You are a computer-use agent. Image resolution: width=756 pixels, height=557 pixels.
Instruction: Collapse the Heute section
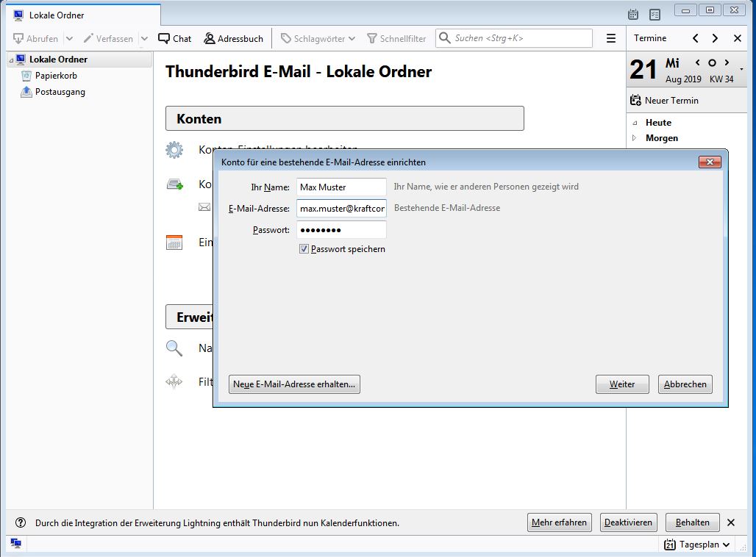point(635,123)
